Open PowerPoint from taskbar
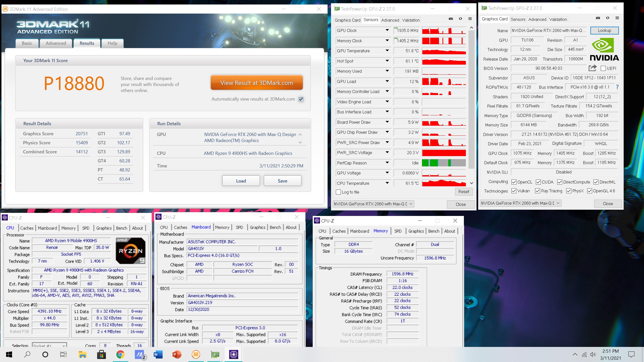The width and height of the screenshot is (644, 362). [x=177, y=354]
